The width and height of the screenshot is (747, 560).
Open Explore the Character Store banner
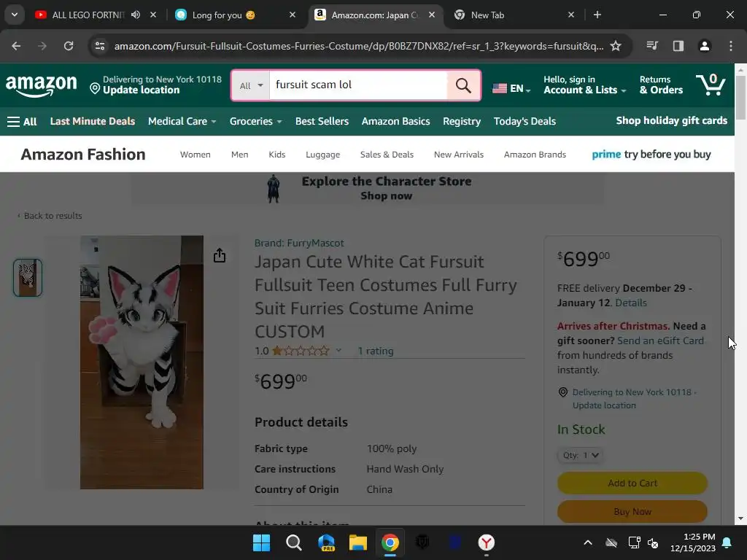tap(368, 188)
